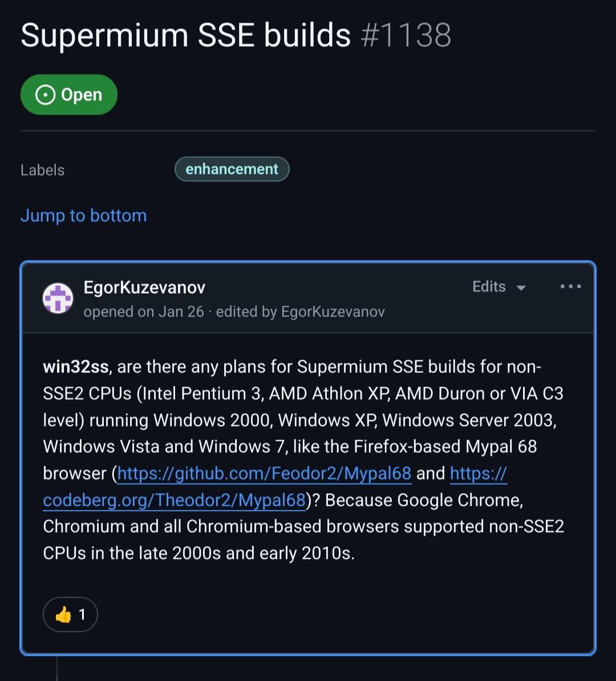Open the three-dot comment options menu
This screenshot has height=681, width=616.
pos(570,286)
